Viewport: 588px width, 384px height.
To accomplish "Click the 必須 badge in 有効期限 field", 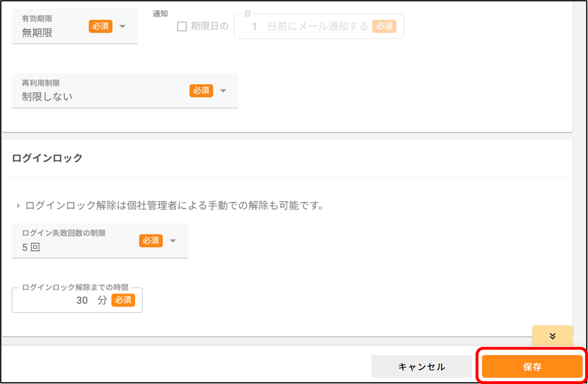I will pos(101,26).
